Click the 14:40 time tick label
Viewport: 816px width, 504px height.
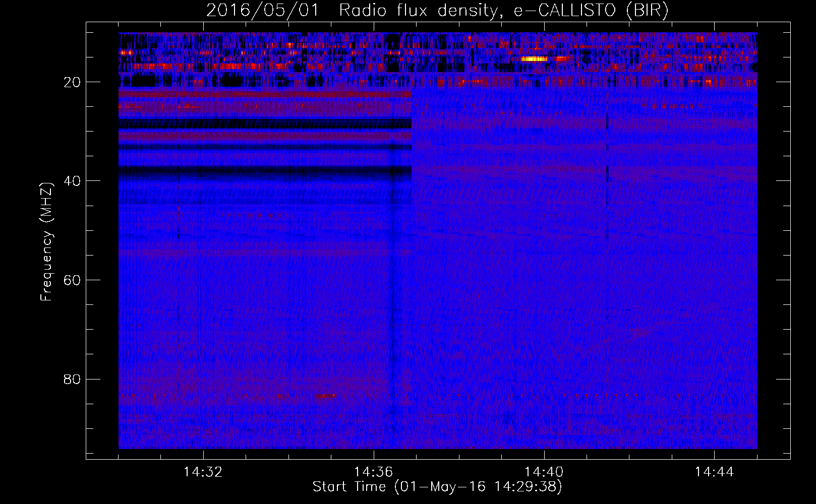coord(544,472)
